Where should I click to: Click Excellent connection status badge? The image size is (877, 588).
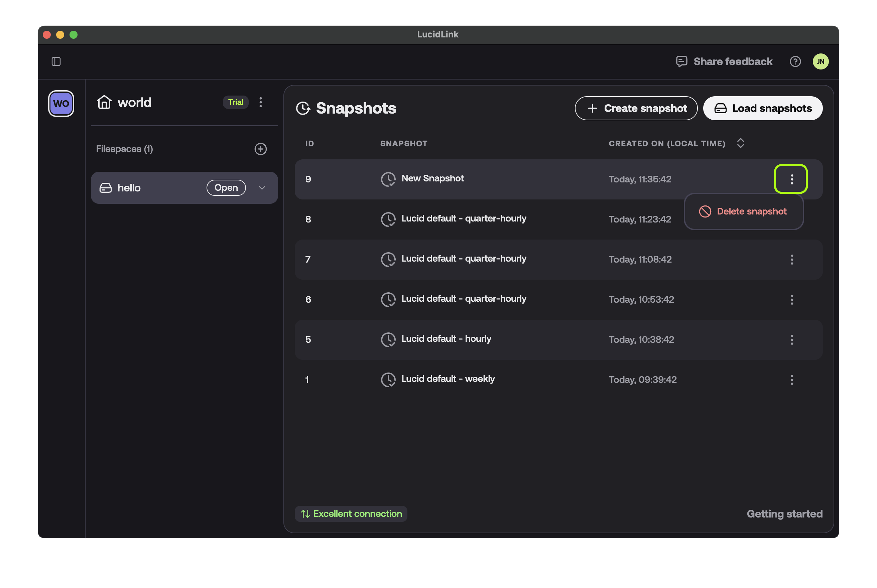tap(351, 514)
